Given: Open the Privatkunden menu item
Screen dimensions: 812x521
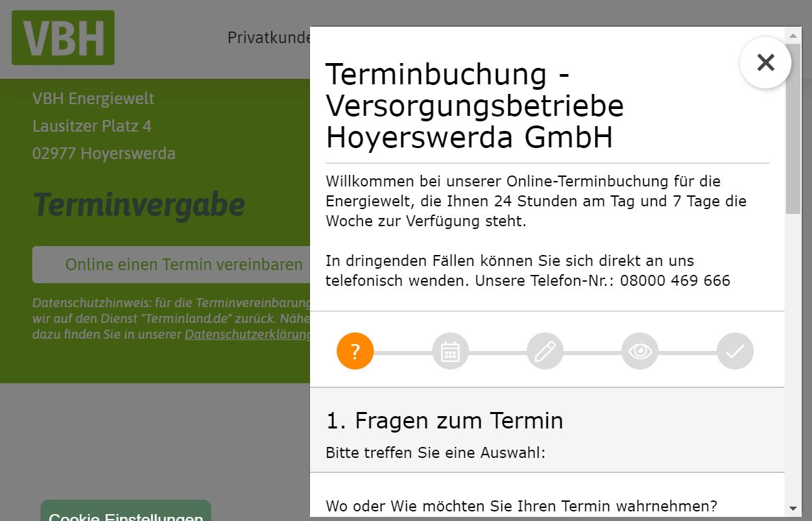Looking at the screenshot, I should [269, 37].
